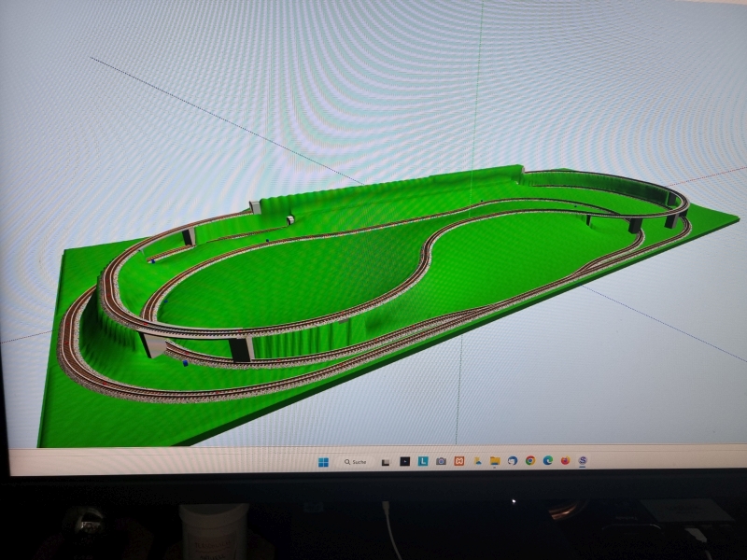Open the blue L app in taskbar
The width and height of the screenshot is (747, 560).
click(423, 462)
